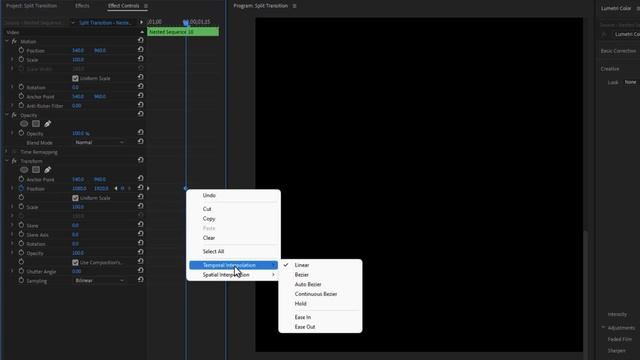Toggle the Motion fx effect badge
The width and height of the screenshot is (640, 360).
pos(14,42)
